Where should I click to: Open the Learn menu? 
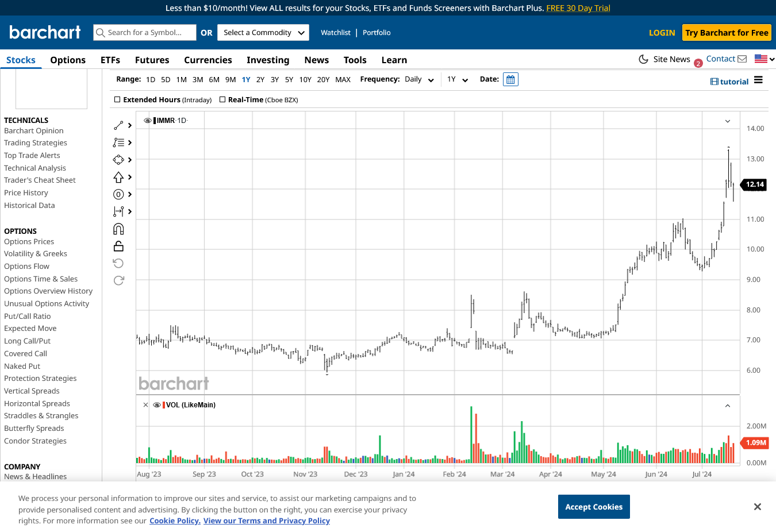394,60
